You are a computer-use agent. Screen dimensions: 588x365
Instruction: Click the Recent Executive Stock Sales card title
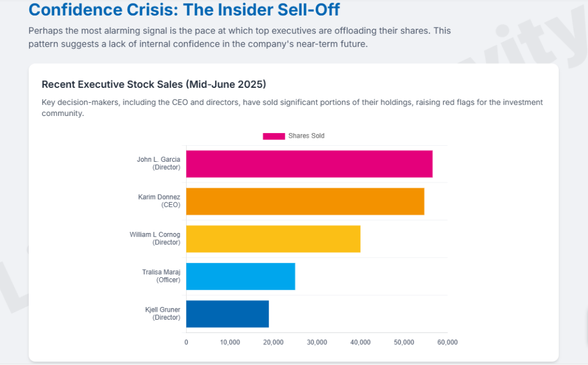154,84
